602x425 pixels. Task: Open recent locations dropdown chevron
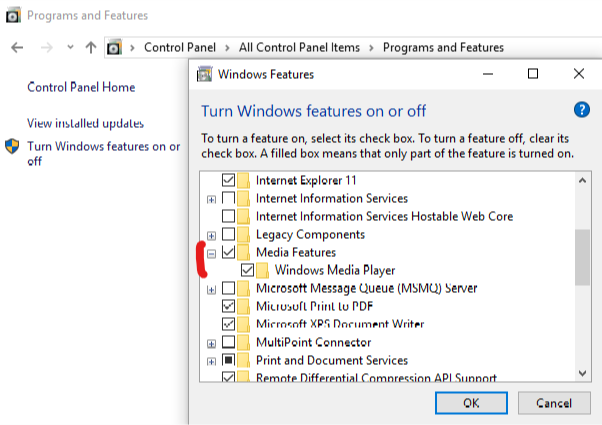70,47
